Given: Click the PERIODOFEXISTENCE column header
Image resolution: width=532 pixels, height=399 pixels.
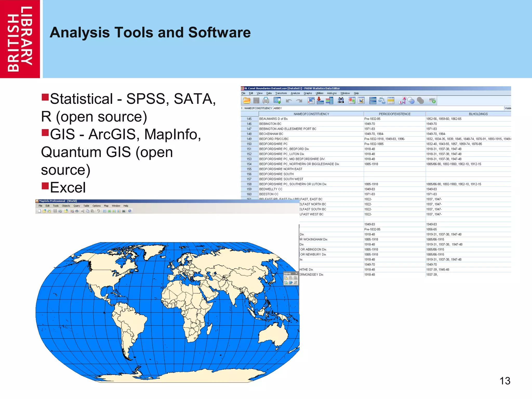Looking at the screenshot, I should (x=395, y=114).
